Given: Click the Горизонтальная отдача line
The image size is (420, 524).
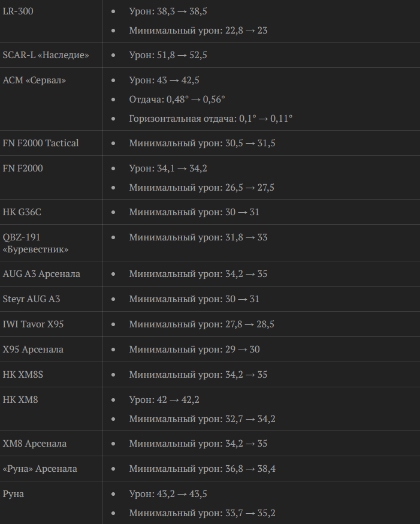Looking at the screenshot, I should coord(210,119).
